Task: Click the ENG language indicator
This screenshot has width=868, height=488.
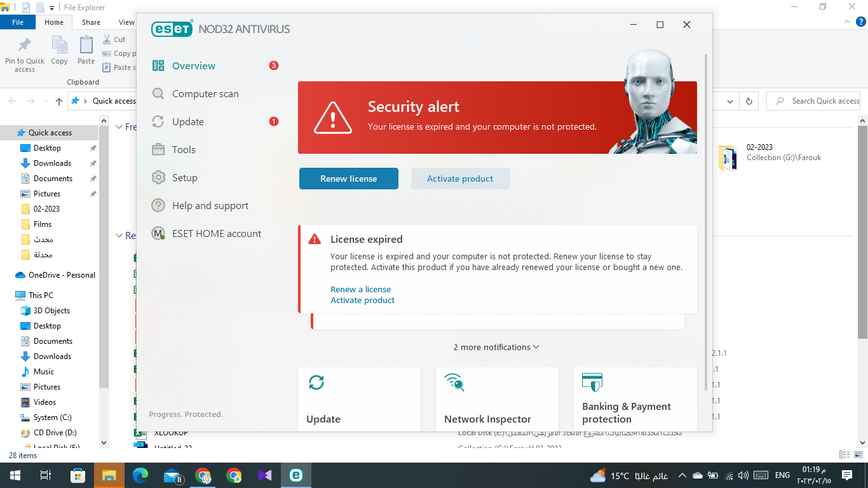Action: [782, 475]
